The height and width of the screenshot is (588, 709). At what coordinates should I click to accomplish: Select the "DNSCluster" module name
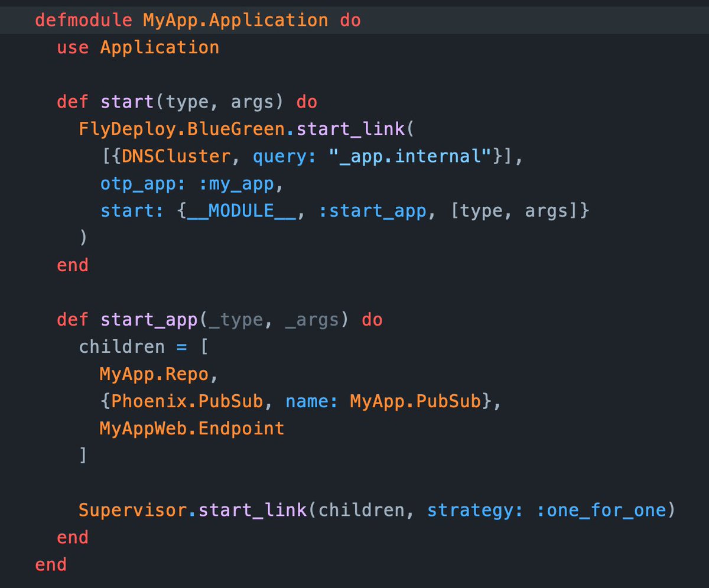(175, 156)
